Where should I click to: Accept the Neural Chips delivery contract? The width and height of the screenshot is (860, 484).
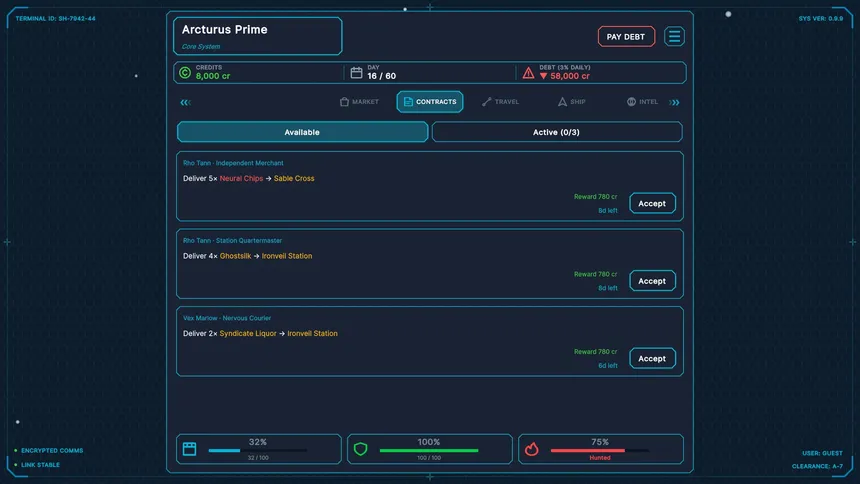(652, 204)
